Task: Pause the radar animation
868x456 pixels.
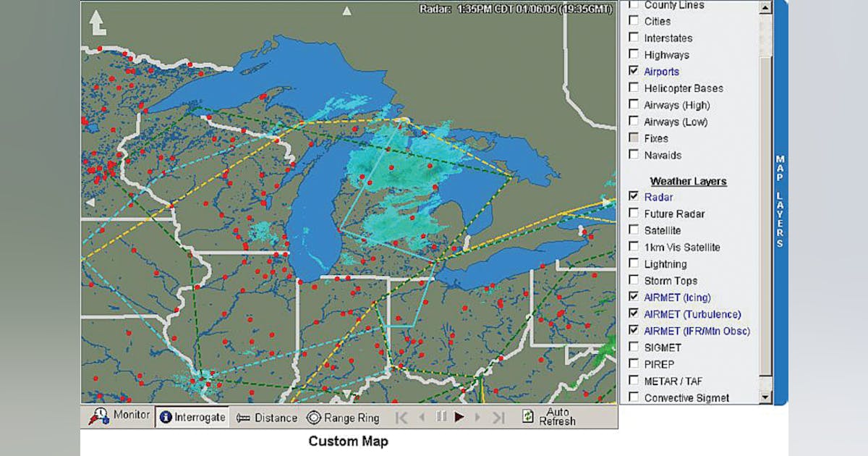Action: [441, 417]
